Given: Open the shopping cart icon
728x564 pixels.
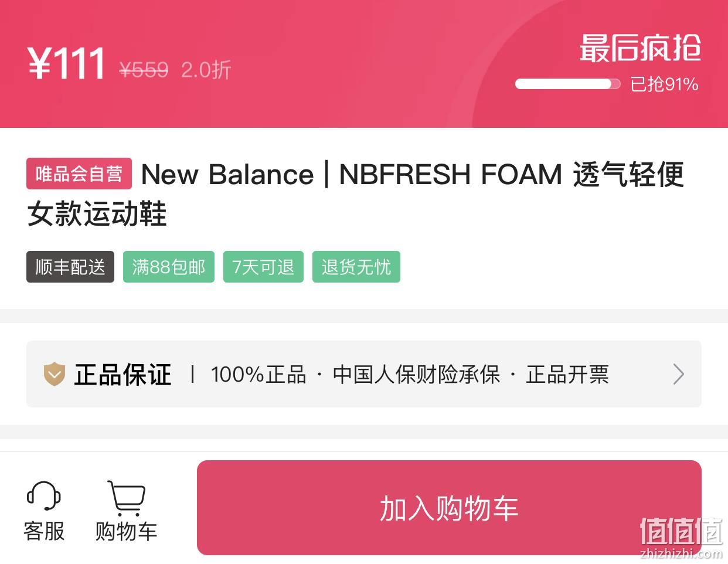Looking at the screenshot, I should [x=126, y=498].
